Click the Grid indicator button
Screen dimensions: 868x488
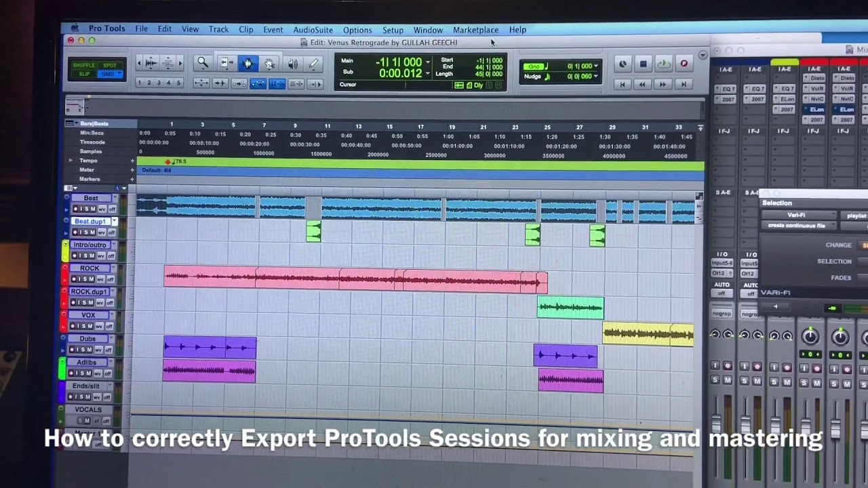(x=534, y=66)
